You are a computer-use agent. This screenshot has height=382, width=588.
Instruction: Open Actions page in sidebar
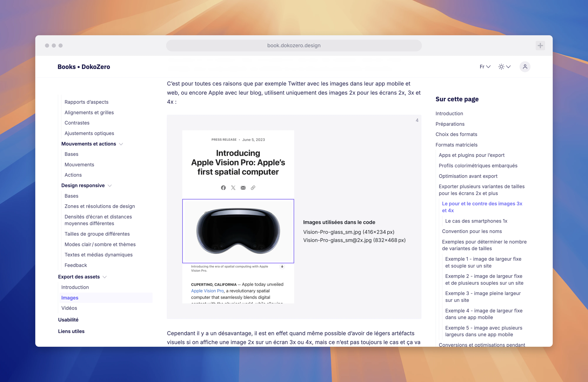(x=73, y=175)
